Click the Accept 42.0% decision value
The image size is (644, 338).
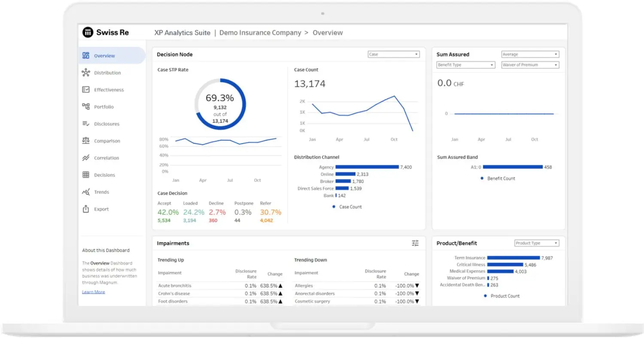tap(168, 212)
